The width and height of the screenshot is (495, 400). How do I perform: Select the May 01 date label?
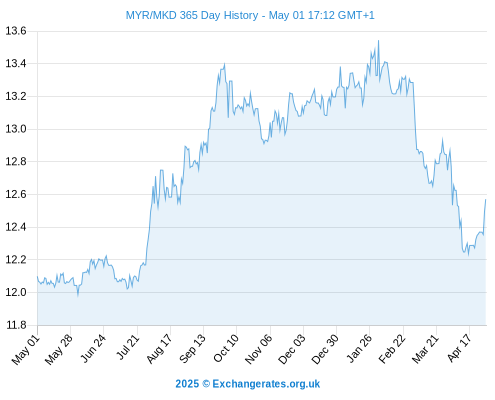[x=26, y=350]
